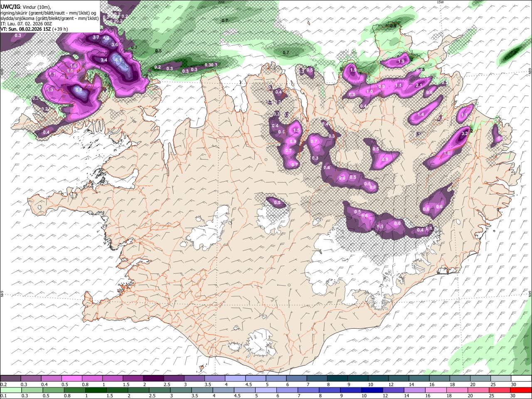
Task: Click the 3.7 value near the top left
Action: (96, 37)
